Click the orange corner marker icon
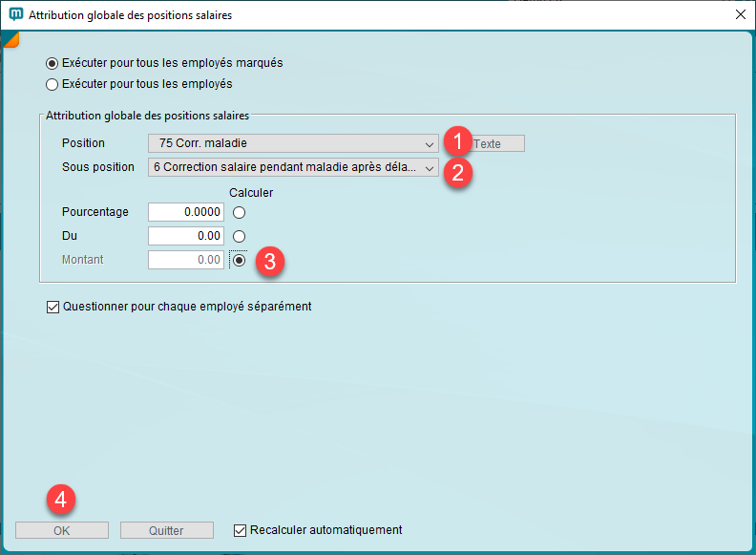 (10, 40)
